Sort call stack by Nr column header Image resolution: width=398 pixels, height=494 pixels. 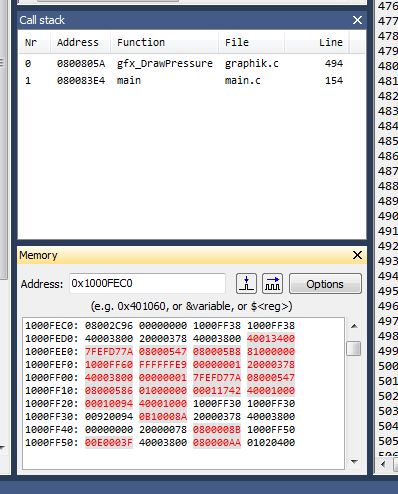point(31,42)
